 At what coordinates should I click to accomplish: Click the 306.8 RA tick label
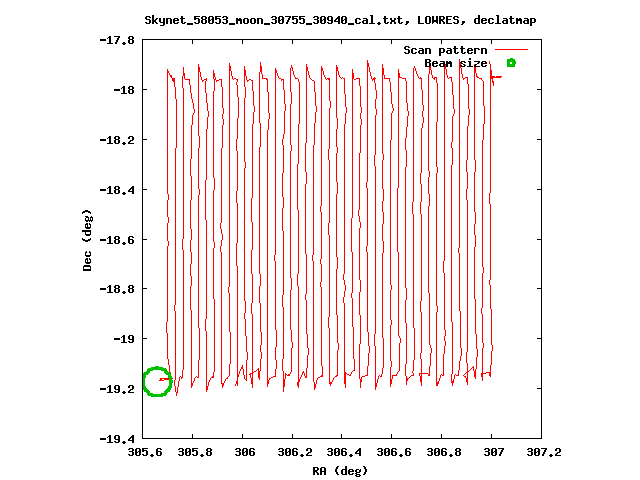coord(444,452)
